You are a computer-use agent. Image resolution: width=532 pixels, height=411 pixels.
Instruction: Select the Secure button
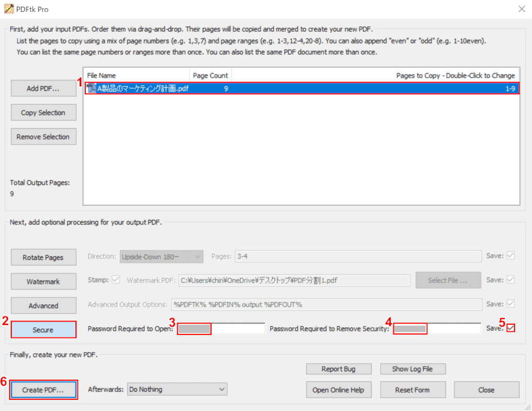44,330
